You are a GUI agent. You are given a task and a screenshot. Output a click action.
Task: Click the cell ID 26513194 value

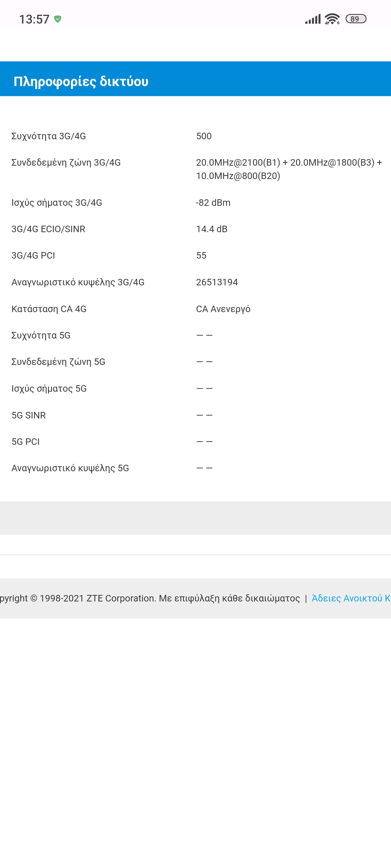coord(217,282)
